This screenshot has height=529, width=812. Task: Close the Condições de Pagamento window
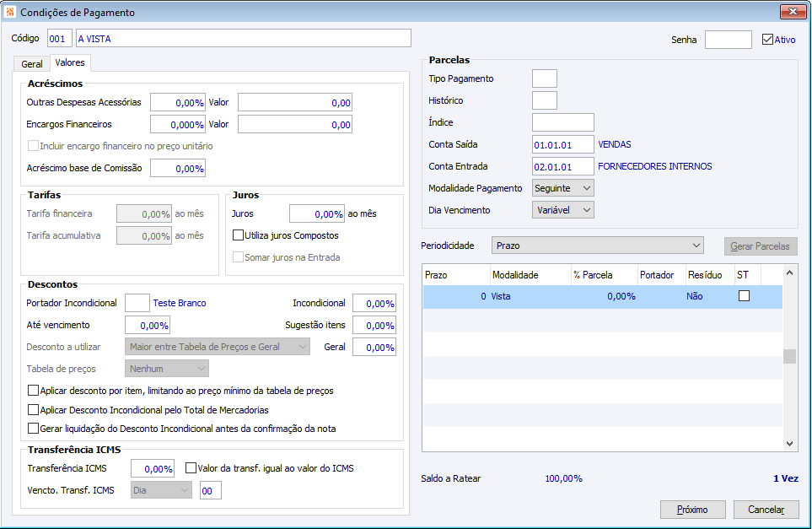(793, 12)
